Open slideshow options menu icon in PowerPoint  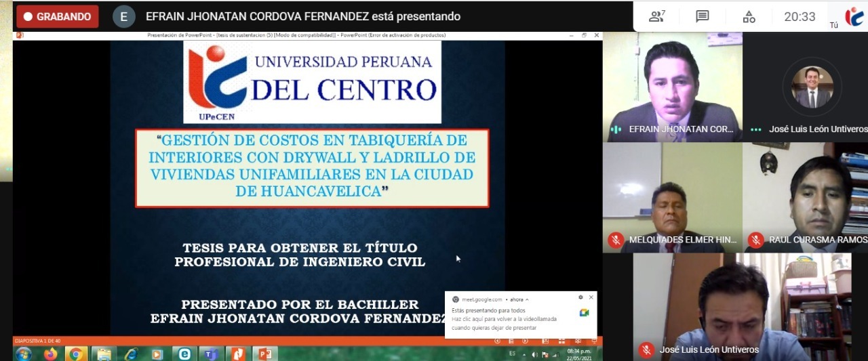tap(511, 341)
